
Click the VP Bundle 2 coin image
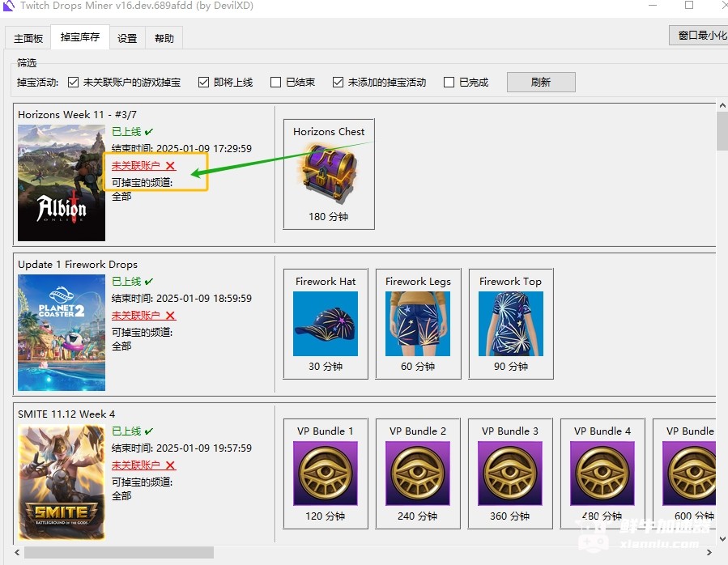[x=418, y=473]
